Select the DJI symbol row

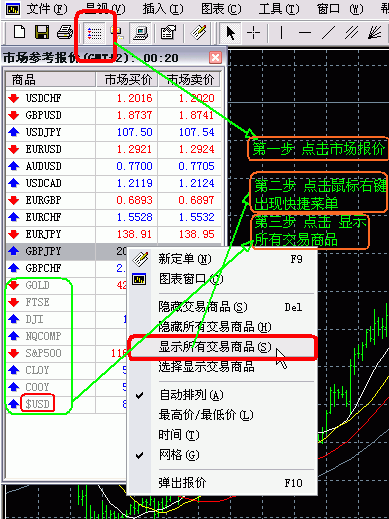[x=67, y=319]
